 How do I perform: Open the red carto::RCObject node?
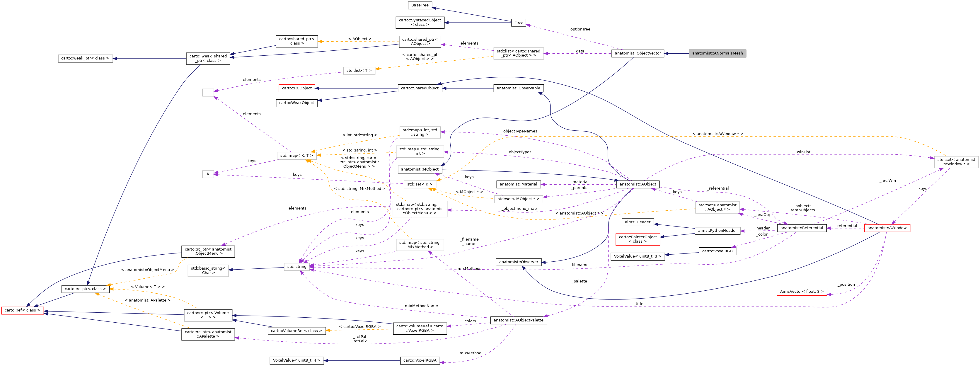297,88
